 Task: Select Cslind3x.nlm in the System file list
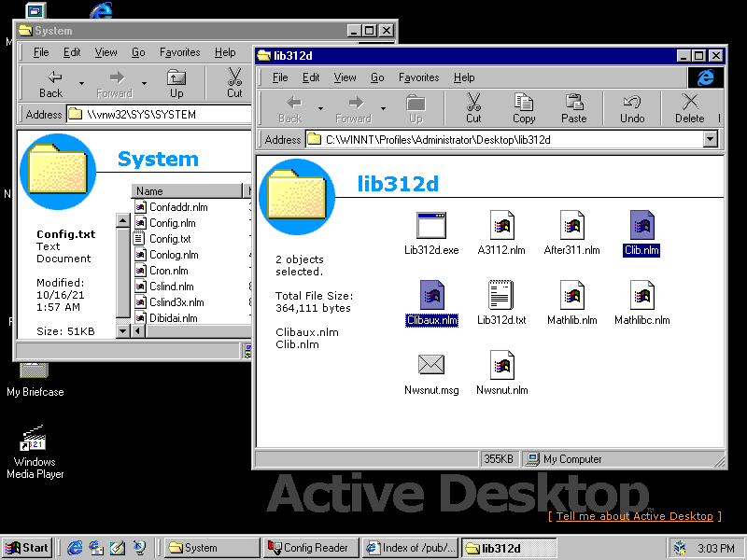[x=169, y=302]
